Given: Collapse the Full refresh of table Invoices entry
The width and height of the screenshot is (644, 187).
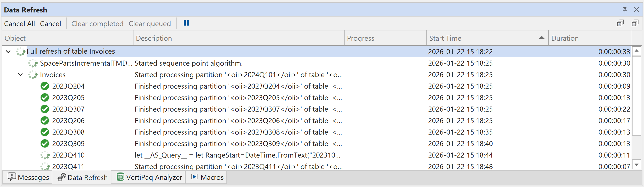Looking at the screenshot, I should [x=8, y=51].
